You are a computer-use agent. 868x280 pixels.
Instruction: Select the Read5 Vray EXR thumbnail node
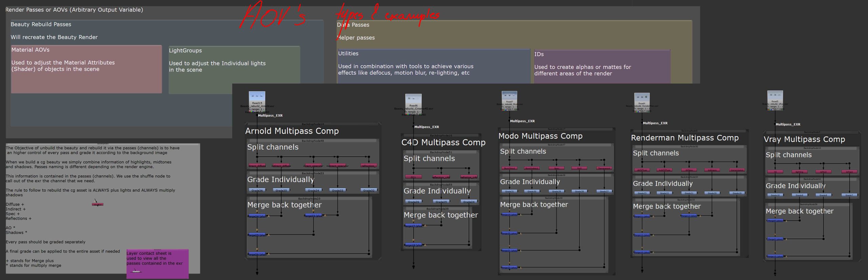tap(775, 100)
